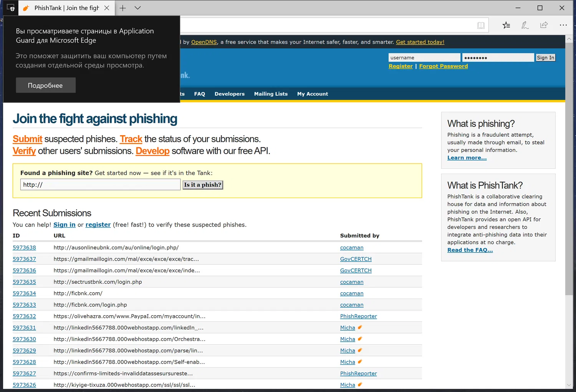Click the "Join the fight against phishing" heading

coord(95,119)
